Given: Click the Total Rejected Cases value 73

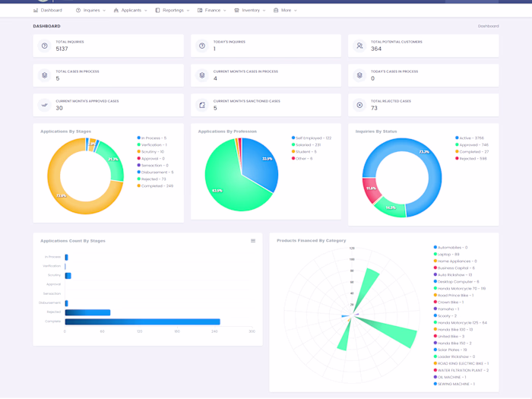Looking at the screenshot, I should click(x=374, y=108).
